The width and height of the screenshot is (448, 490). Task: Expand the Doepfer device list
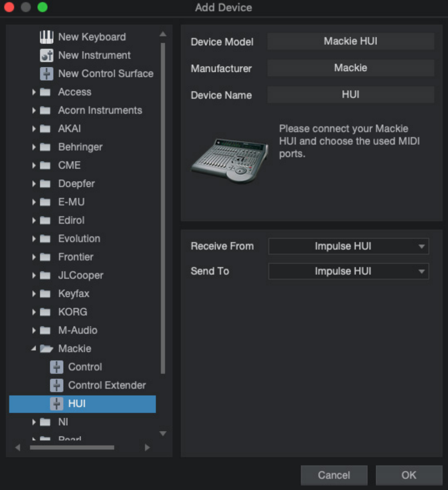click(x=34, y=184)
